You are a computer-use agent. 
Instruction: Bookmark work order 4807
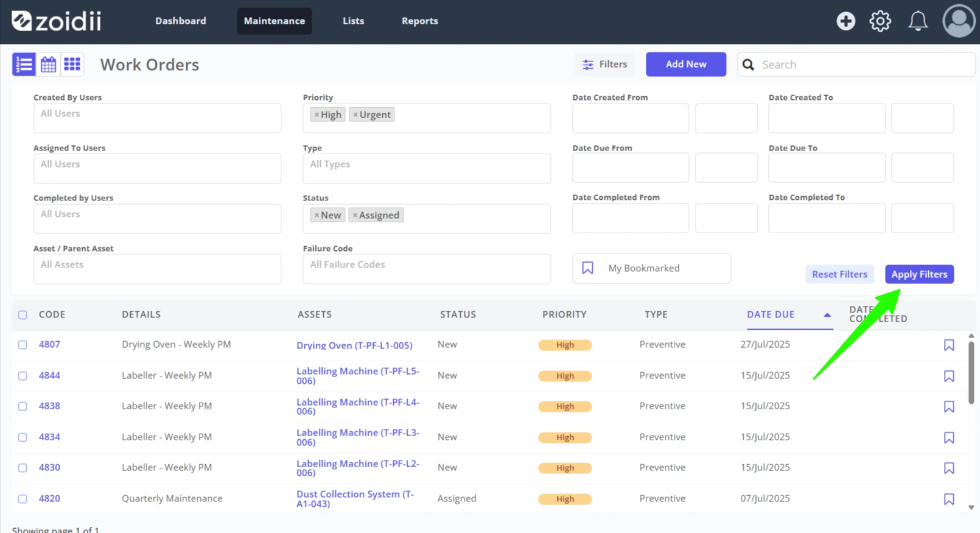(949, 345)
